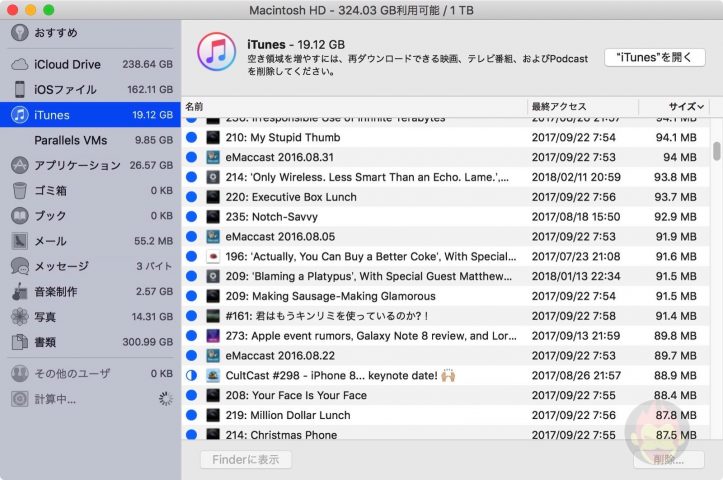Click the green zoom window button

click(x=48, y=10)
